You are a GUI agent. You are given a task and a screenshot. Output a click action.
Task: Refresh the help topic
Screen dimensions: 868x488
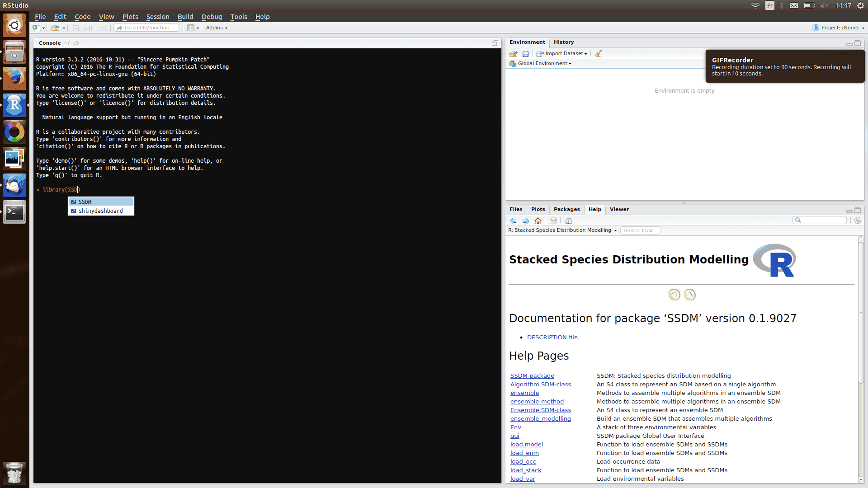[x=858, y=220]
